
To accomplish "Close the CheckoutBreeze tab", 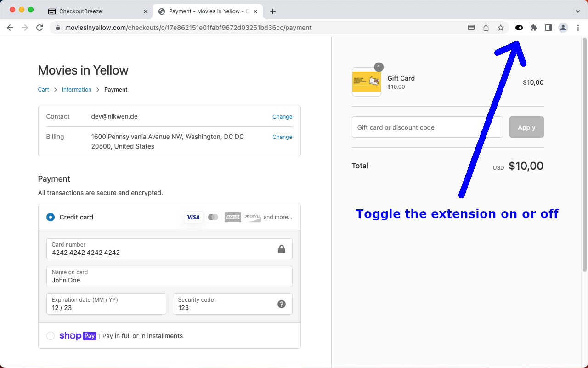I will click(146, 11).
